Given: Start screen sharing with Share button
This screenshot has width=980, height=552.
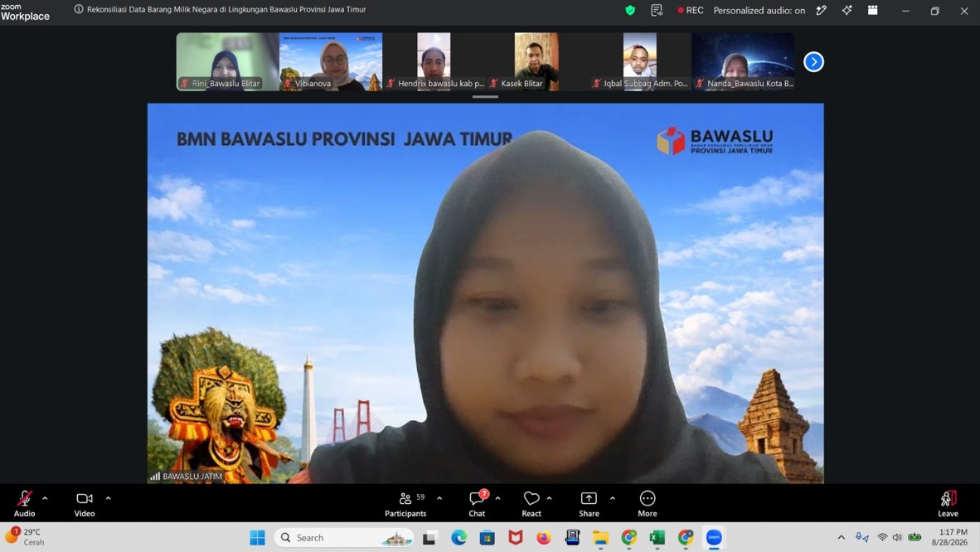Looking at the screenshot, I should (x=589, y=503).
